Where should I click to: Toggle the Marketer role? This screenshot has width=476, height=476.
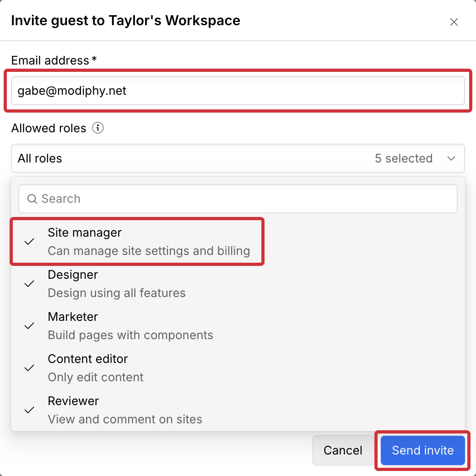(238, 326)
